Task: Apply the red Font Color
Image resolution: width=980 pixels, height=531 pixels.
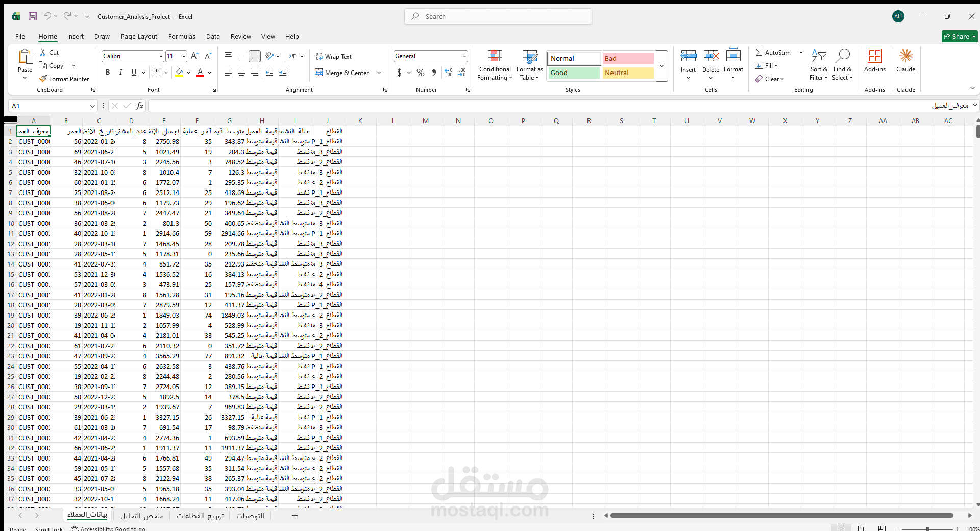Action: pos(200,73)
